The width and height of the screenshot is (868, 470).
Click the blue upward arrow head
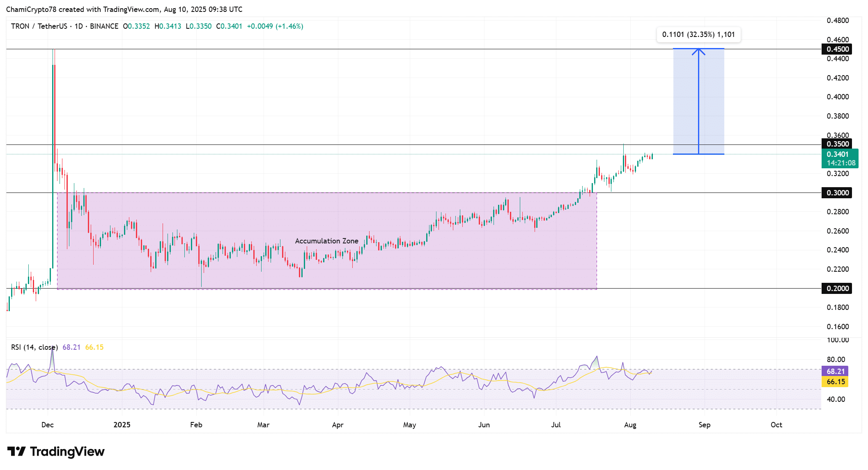698,51
